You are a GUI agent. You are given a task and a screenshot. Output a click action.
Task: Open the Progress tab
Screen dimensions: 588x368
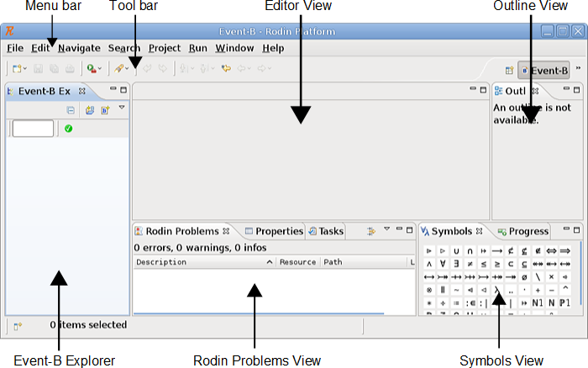pos(523,231)
